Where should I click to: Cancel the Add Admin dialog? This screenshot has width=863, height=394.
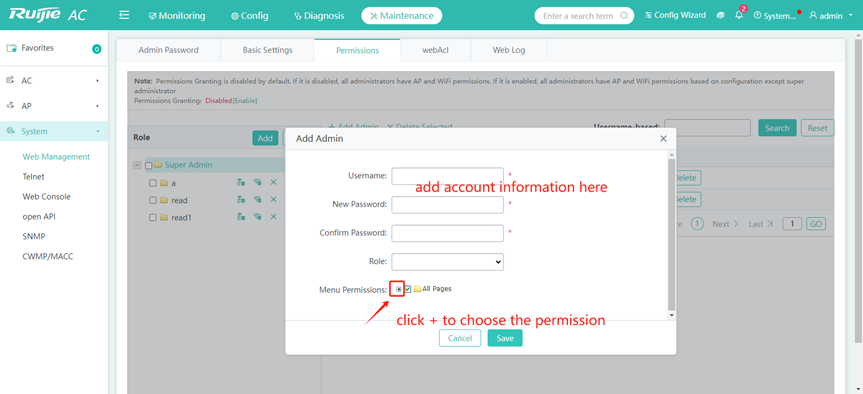pyautogui.click(x=460, y=338)
